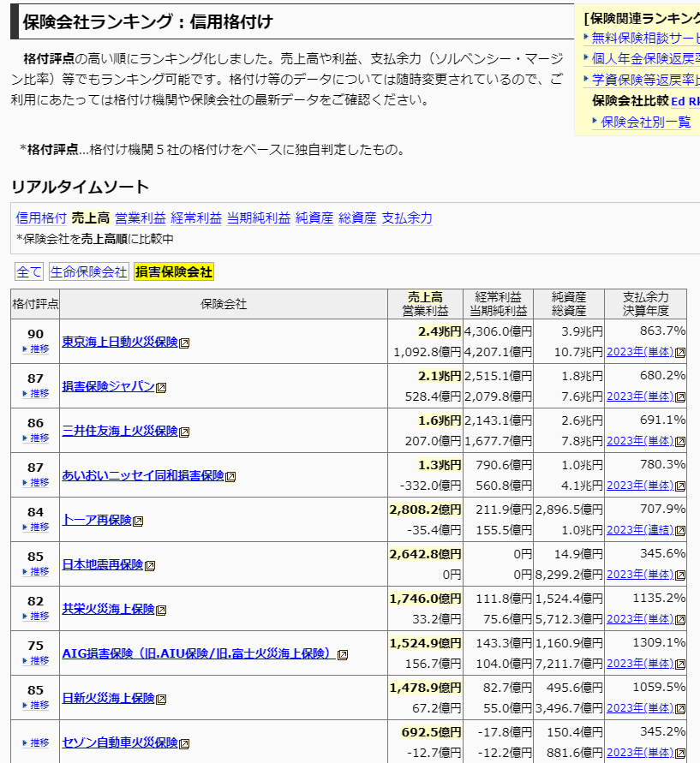Click external icon after 2023年(単体) in 東京海上日動 row
This screenshot has height=763, width=700.
coord(680,352)
